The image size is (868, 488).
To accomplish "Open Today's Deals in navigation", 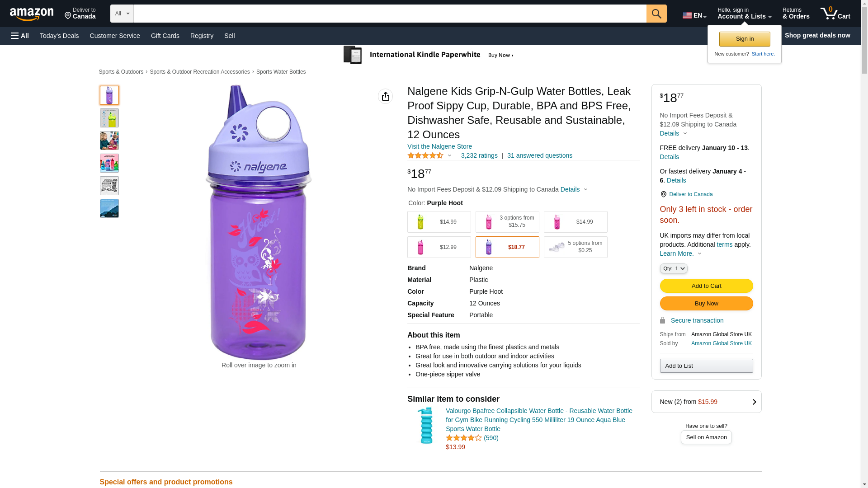I will (59, 36).
